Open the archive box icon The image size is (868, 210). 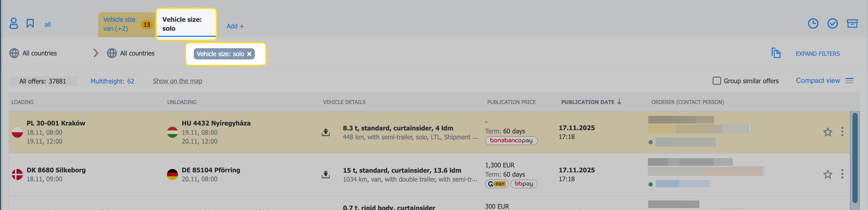(x=852, y=23)
